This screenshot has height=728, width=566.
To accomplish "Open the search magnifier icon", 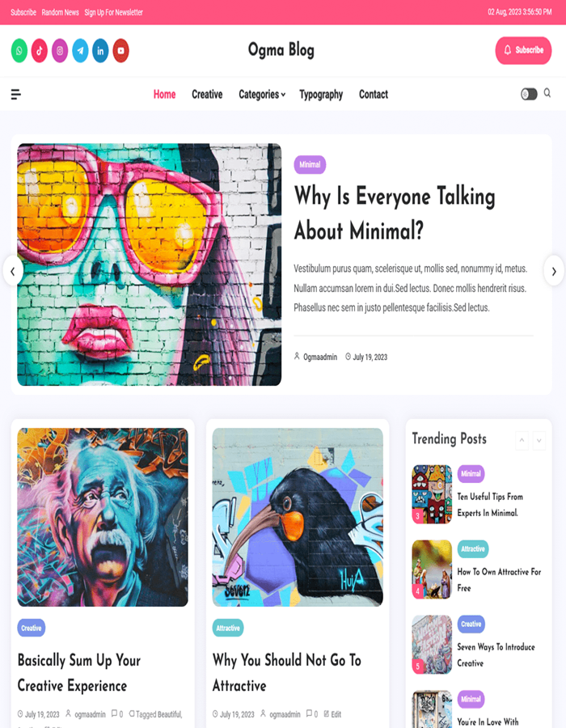I will (x=547, y=93).
